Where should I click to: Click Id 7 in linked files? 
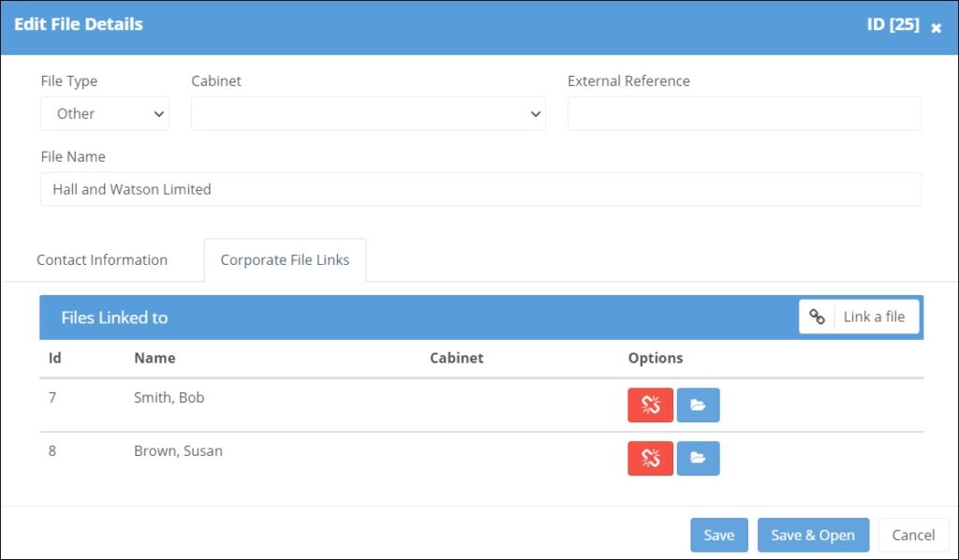(x=52, y=397)
